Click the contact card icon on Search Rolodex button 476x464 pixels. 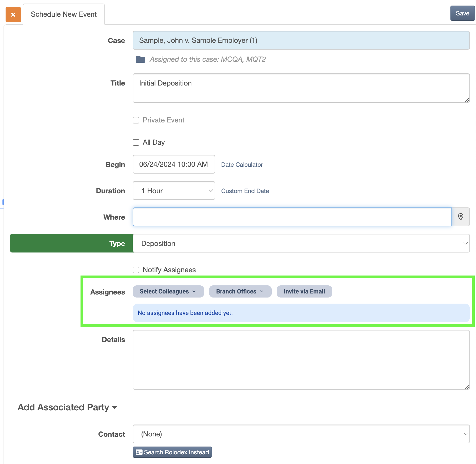[x=139, y=452]
